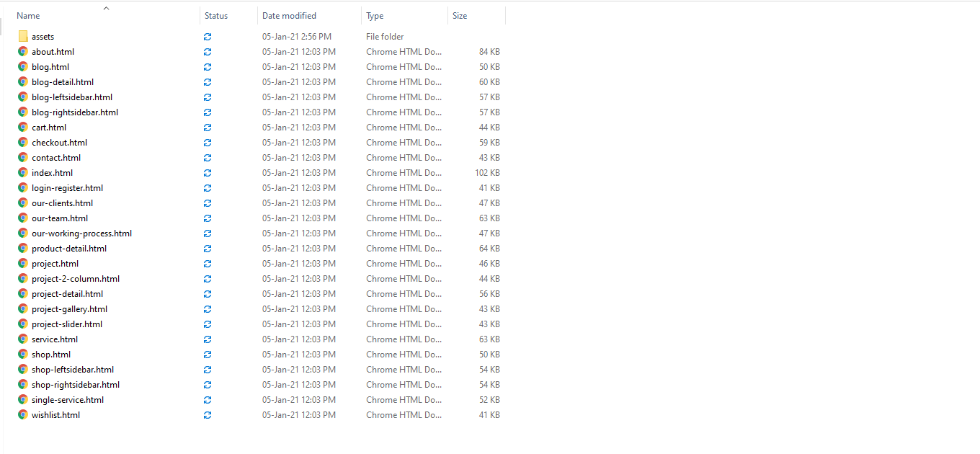Select the login-register.html file

[x=67, y=188]
